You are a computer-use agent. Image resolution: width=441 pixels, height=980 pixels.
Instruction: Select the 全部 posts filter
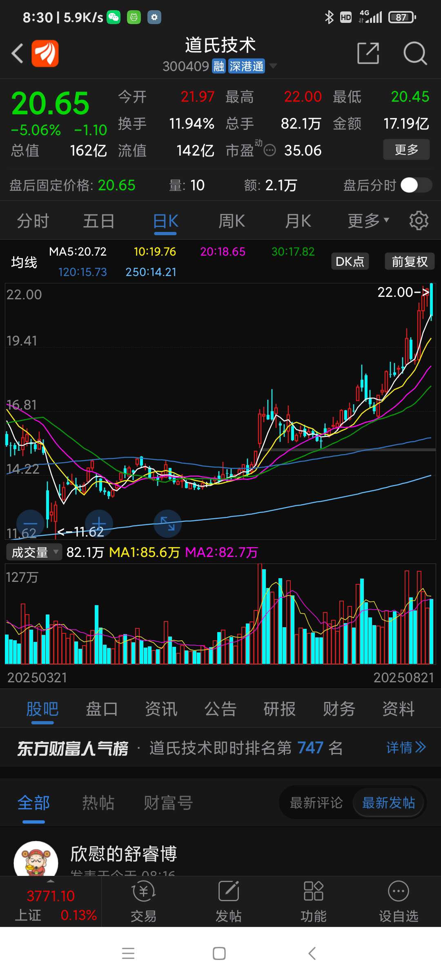coord(33,803)
